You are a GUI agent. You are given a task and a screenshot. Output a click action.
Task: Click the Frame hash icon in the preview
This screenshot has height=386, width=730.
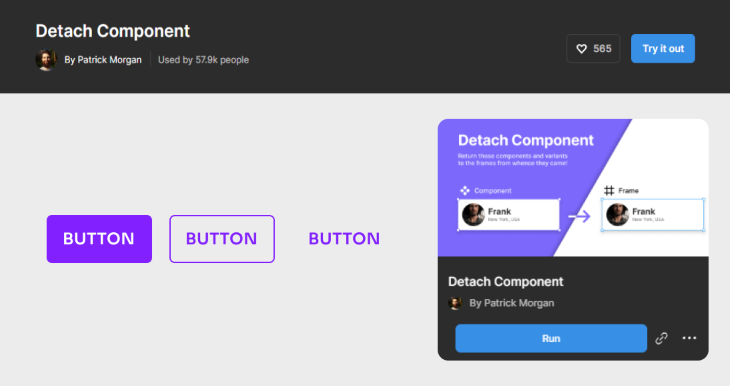click(609, 190)
